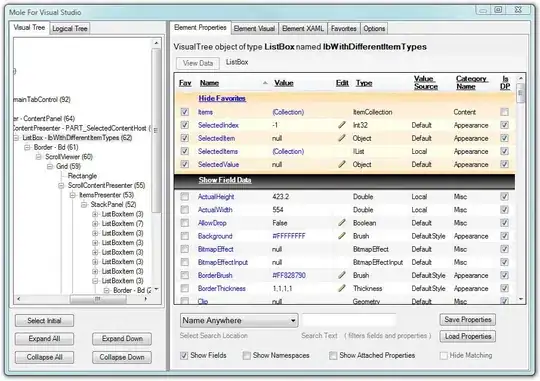Open the Element XAML tab
The image size is (540, 381).
303,29
